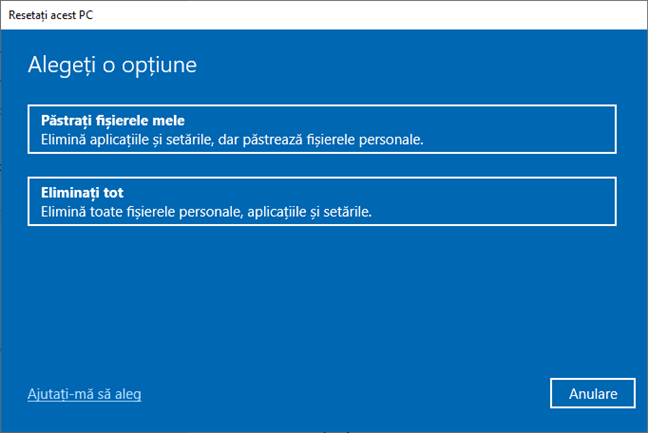
Task: Select the "Eliminați tot" option
Action: (320, 201)
